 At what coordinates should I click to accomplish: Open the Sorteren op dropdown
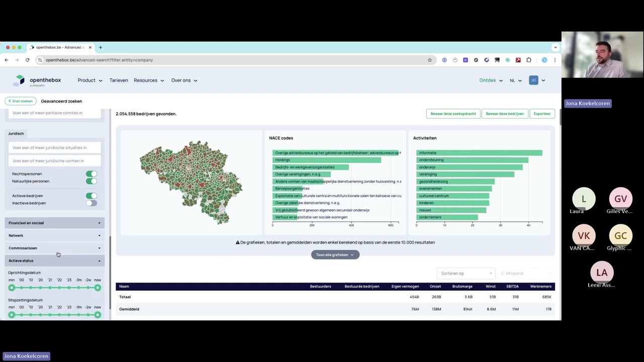[466, 274]
